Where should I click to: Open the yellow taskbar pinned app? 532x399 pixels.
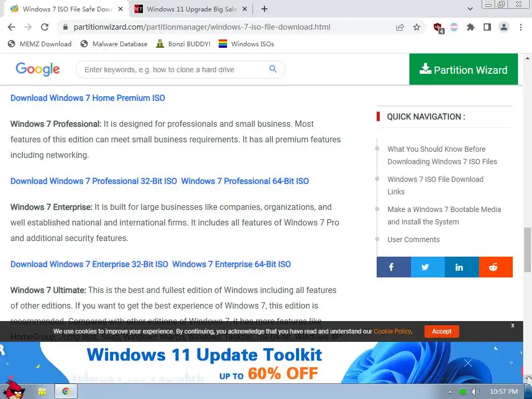tap(42, 392)
